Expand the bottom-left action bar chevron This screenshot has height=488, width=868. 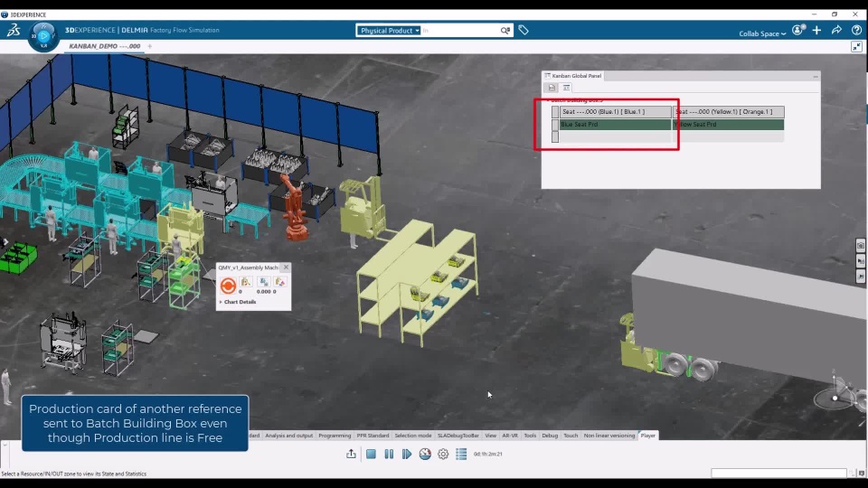click(5, 445)
